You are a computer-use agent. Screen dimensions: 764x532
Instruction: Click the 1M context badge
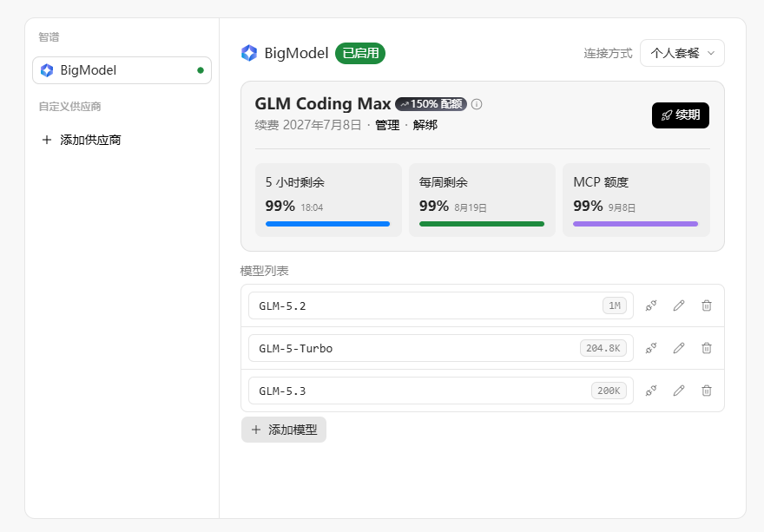pos(615,305)
